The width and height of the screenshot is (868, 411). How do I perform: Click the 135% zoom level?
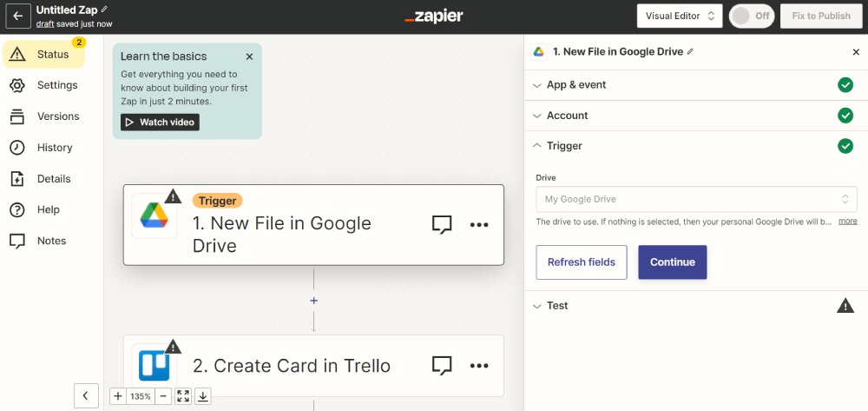click(x=141, y=396)
